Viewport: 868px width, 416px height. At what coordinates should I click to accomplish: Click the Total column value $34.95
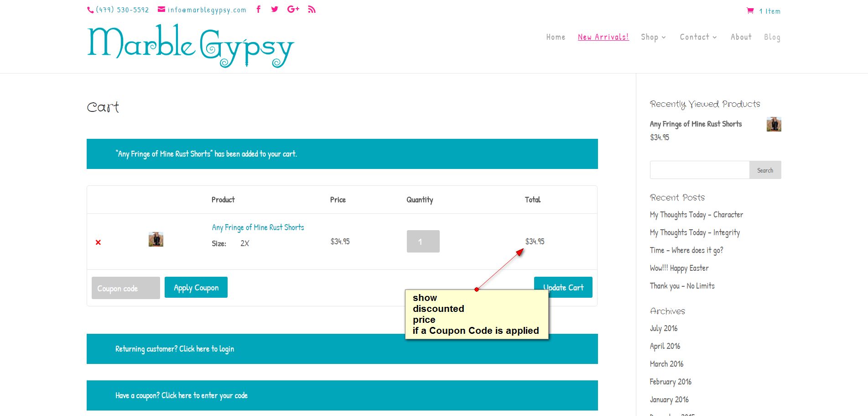coord(535,241)
